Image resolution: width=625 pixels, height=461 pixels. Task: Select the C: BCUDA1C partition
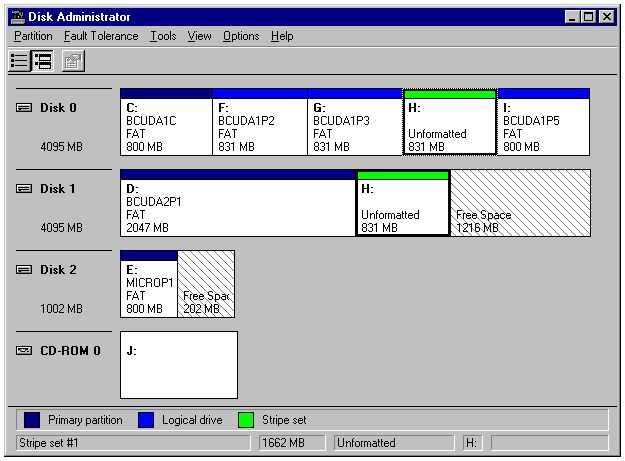click(166, 126)
